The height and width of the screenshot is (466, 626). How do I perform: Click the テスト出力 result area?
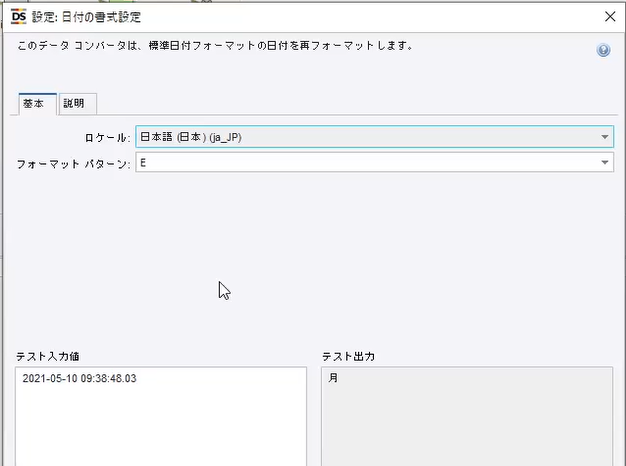click(x=467, y=416)
